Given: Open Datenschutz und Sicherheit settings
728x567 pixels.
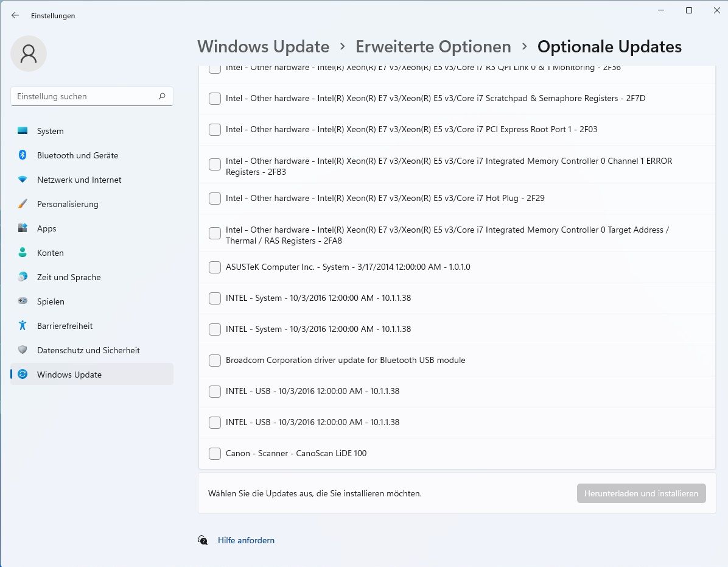Looking at the screenshot, I should pyautogui.click(x=88, y=350).
